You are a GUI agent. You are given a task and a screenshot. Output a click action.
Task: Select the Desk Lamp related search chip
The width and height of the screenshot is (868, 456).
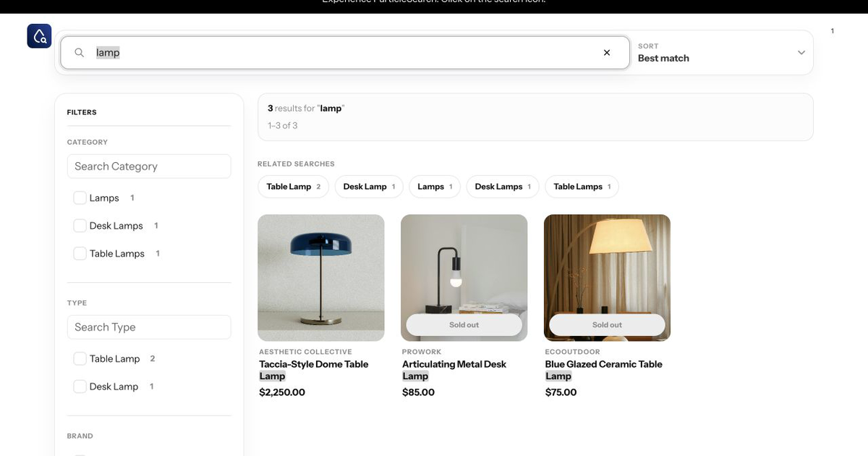(369, 187)
